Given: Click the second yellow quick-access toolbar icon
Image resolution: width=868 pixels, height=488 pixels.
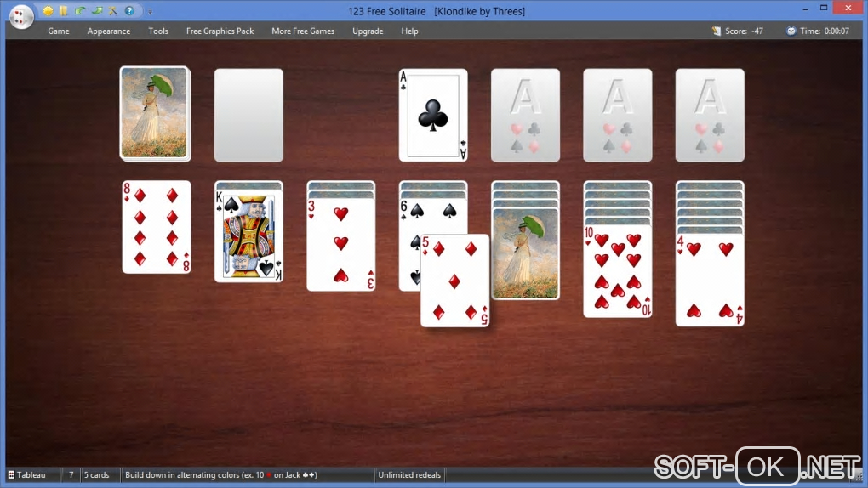Looking at the screenshot, I should (x=64, y=10).
